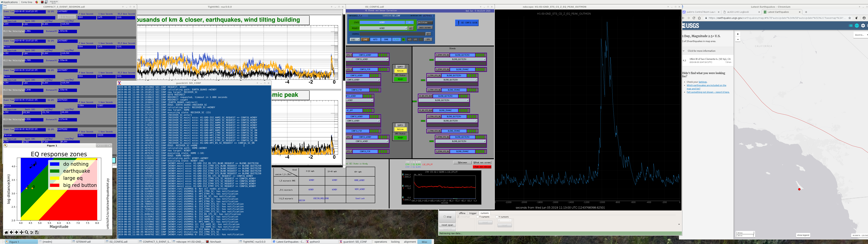Open the Chromium profile icon

tap(864, 18)
